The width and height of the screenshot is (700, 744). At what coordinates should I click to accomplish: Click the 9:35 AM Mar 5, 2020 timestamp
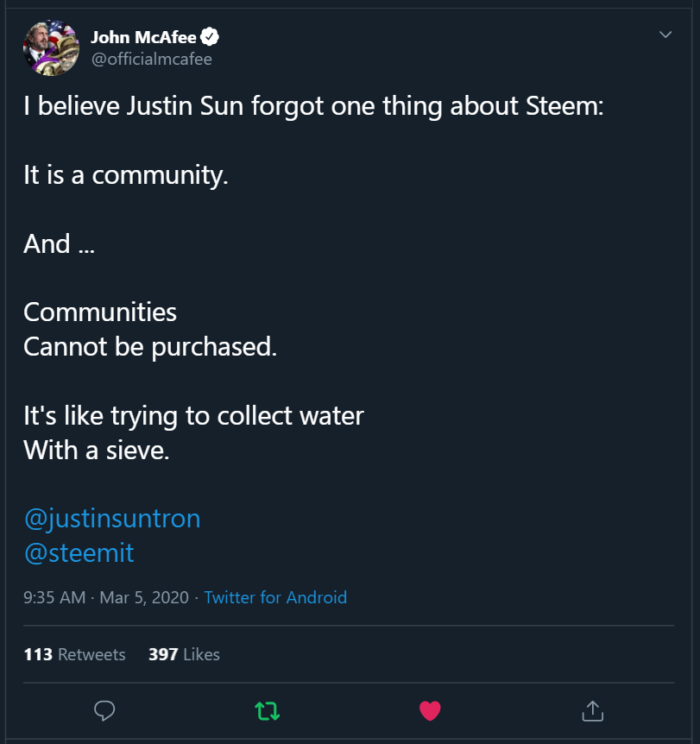pyautogui.click(x=105, y=597)
